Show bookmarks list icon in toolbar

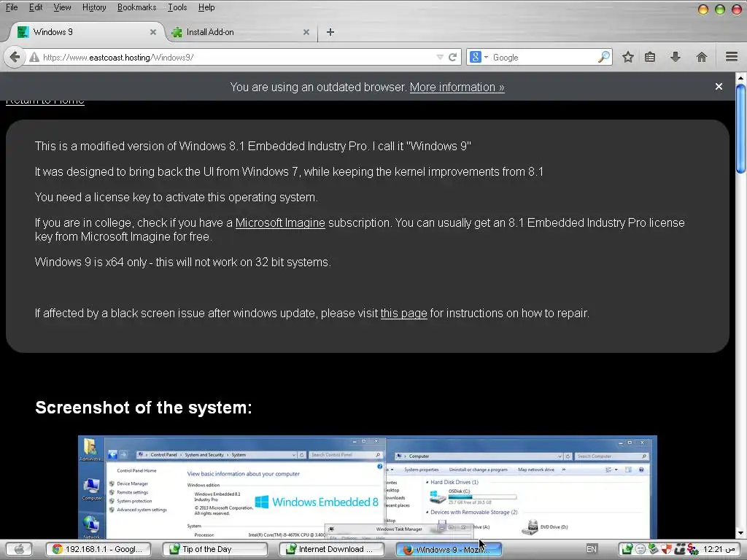pos(650,57)
